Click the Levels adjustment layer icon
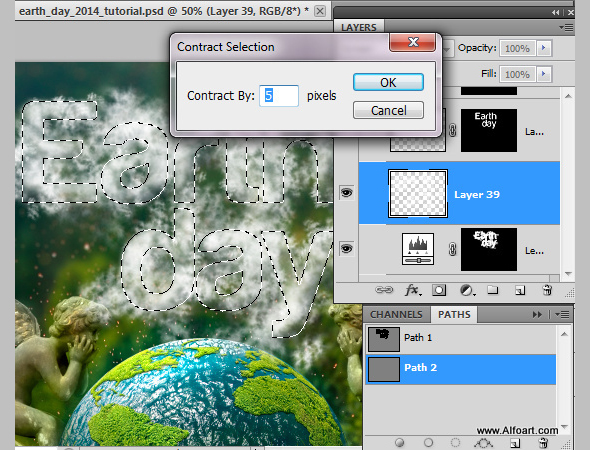The height and width of the screenshot is (450, 590). [418, 249]
